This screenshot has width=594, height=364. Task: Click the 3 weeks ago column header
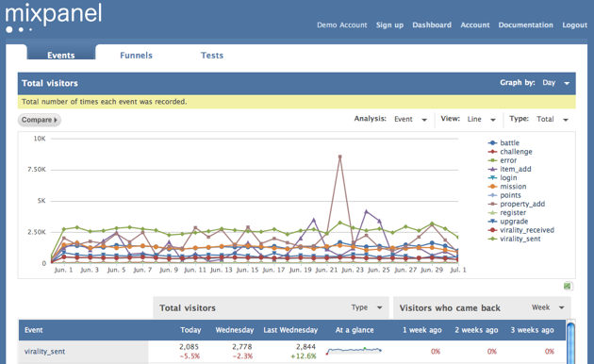pos(533,330)
